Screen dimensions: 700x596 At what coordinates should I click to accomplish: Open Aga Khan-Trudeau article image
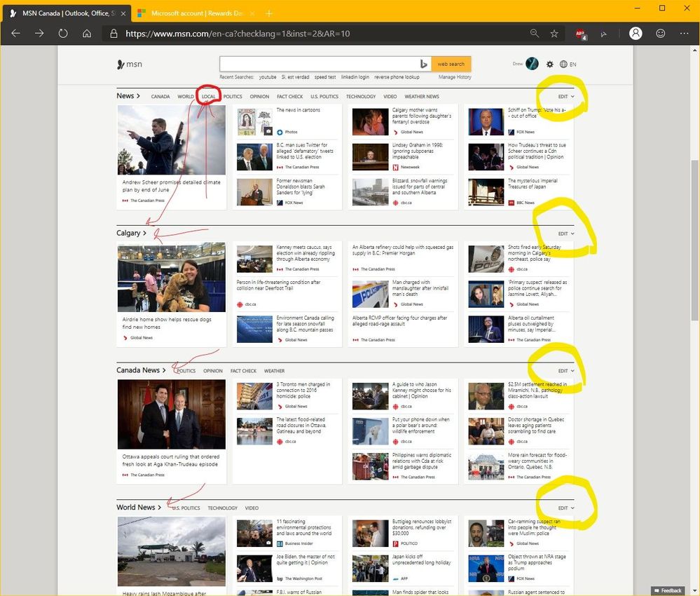(172, 414)
